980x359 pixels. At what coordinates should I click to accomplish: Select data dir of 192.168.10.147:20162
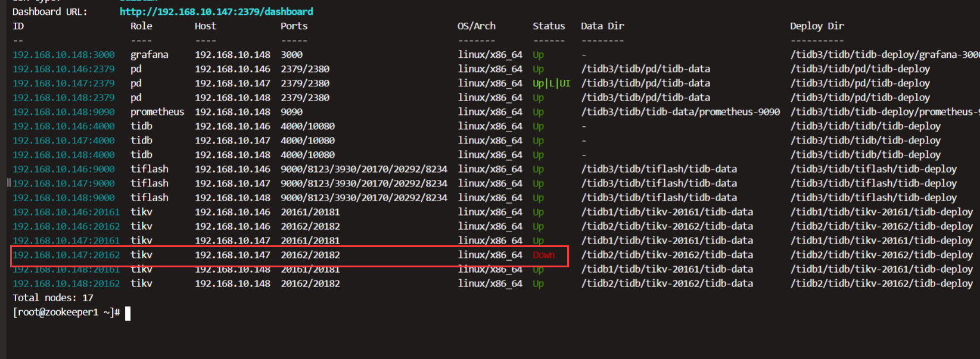[667, 255]
